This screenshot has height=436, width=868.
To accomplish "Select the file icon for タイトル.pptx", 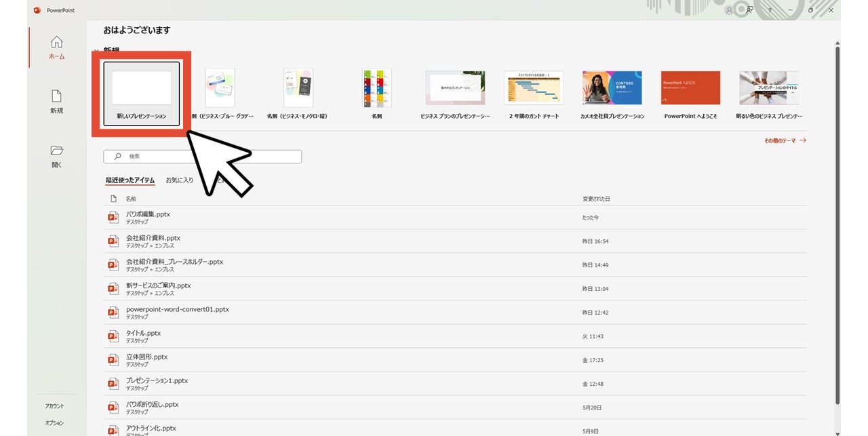I will tap(113, 336).
